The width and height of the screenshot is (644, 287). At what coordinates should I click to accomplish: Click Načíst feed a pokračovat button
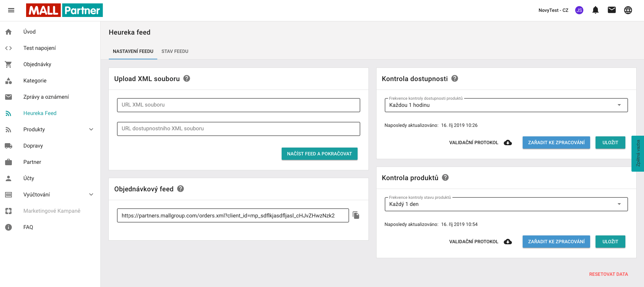click(x=319, y=154)
